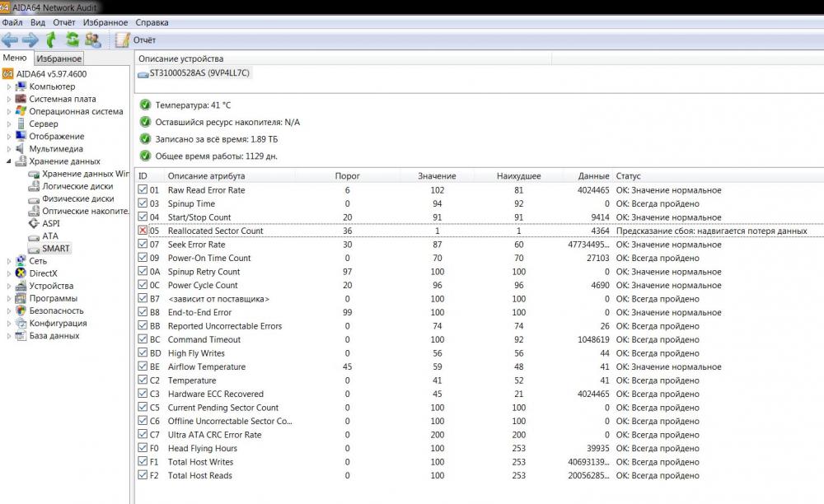Click the ST31000528AS drive icon
The height and width of the screenshot is (504, 824).
tap(143, 73)
